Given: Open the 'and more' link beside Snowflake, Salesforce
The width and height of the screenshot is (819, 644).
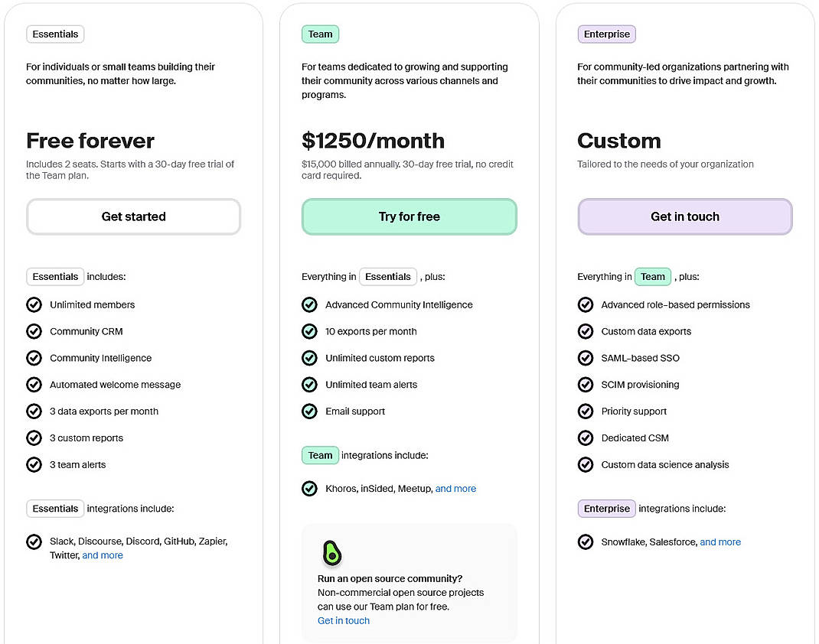Looking at the screenshot, I should [x=720, y=542].
